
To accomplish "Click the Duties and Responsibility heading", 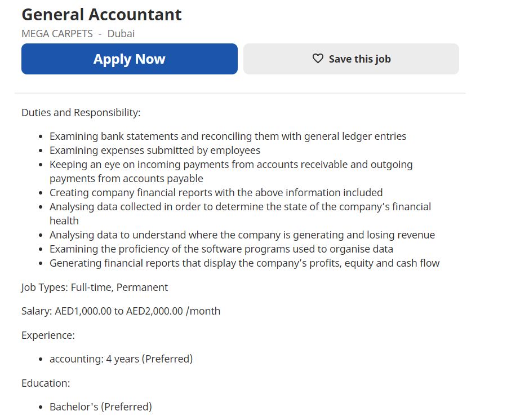I will click(81, 112).
